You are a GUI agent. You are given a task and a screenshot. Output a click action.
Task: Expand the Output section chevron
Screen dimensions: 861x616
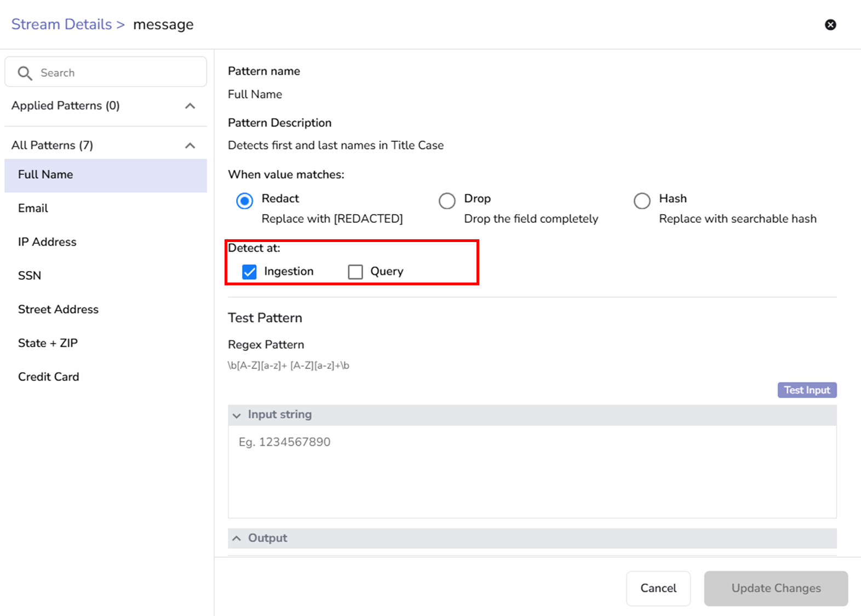tap(237, 538)
